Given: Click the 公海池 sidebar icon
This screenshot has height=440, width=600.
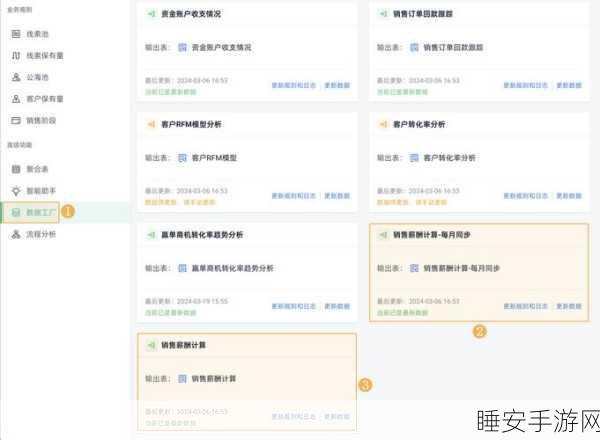Looking at the screenshot, I should (x=16, y=77).
